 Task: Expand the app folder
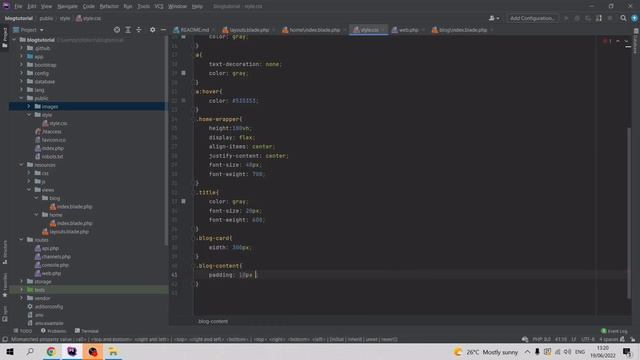point(22,56)
